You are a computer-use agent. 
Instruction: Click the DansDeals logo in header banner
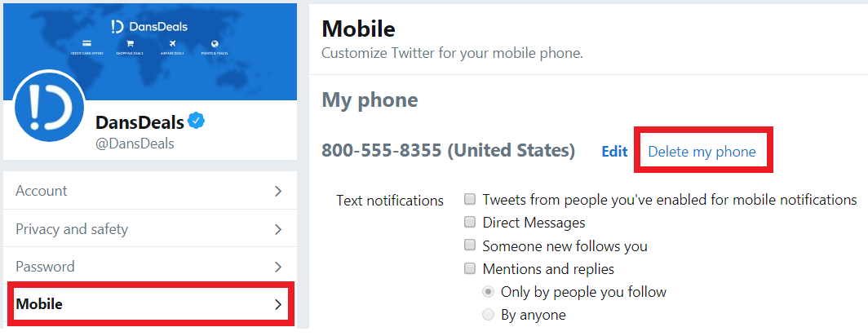click(x=149, y=26)
